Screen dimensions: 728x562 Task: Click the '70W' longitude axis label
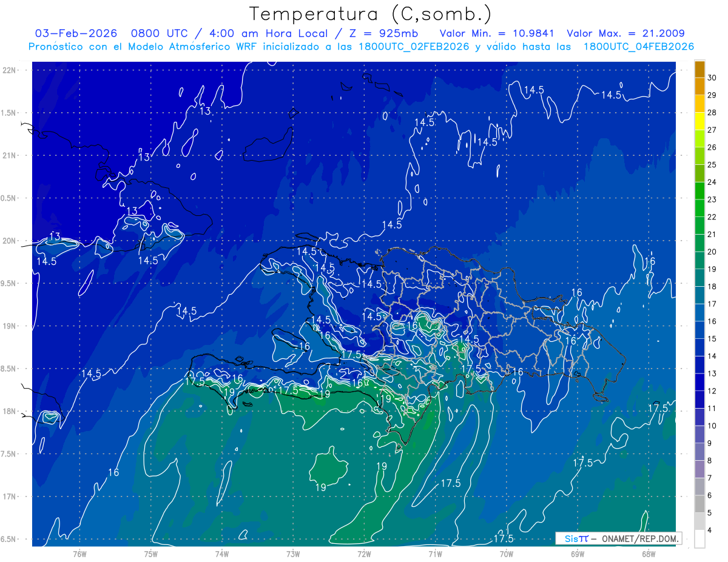click(507, 554)
